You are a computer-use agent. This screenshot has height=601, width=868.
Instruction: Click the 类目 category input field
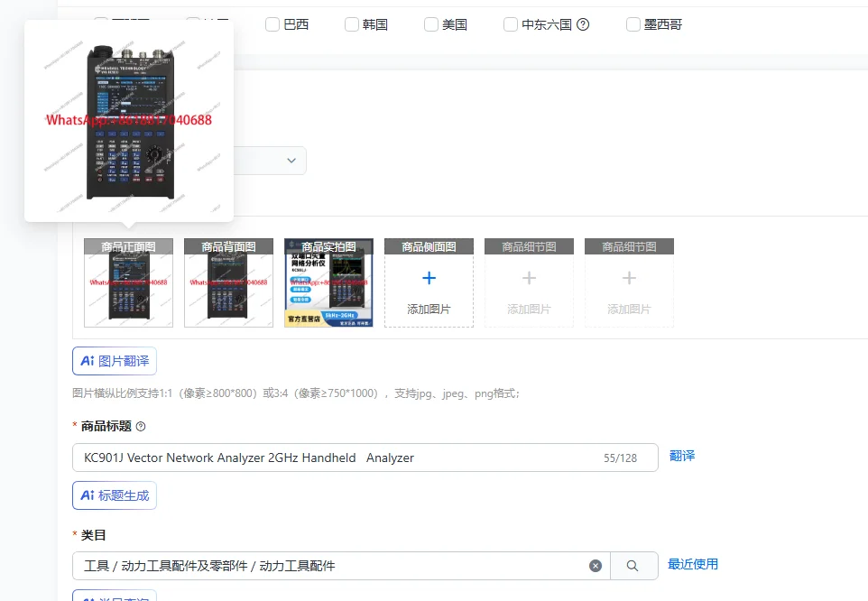click(x=342, y=566)
